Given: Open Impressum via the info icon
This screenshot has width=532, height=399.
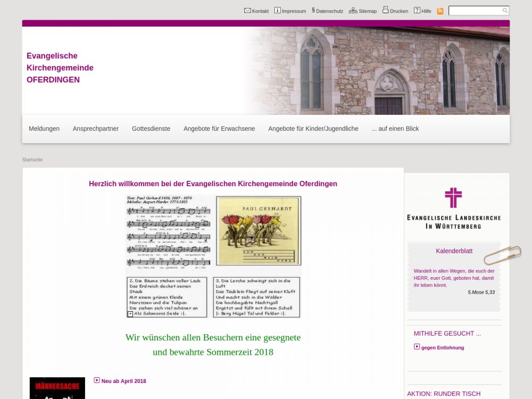Looking at the screenshot, I should (x=277, y=11).
